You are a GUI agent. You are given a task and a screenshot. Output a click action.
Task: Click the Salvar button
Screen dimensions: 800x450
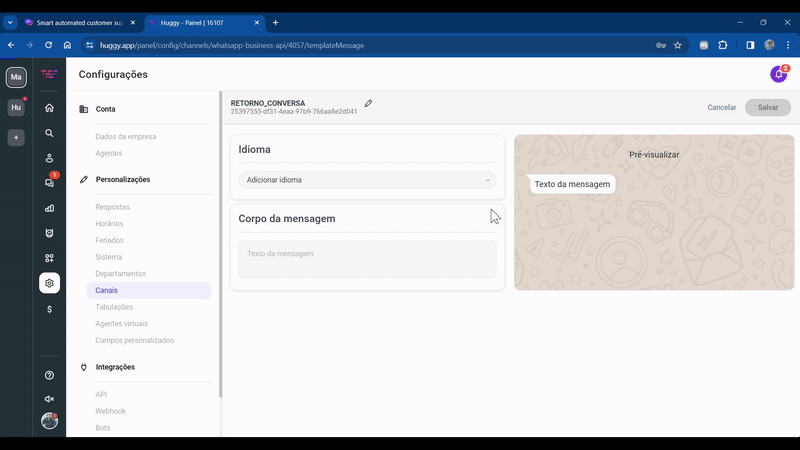pos(768,107)
